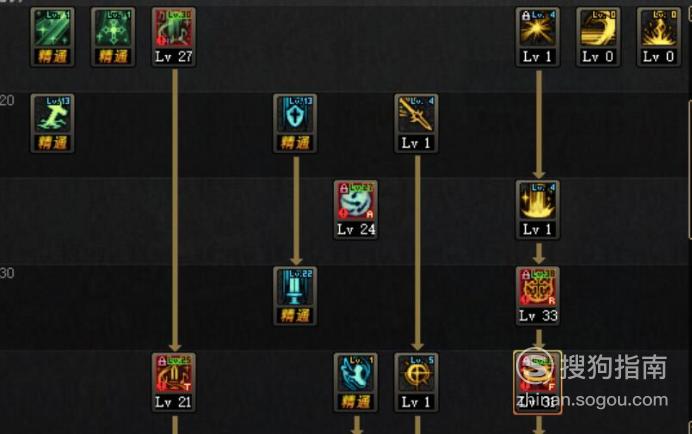Select the green diagonal slash mastery skill
This screenshot has width=692, height=434.
[x=53, y=37]
